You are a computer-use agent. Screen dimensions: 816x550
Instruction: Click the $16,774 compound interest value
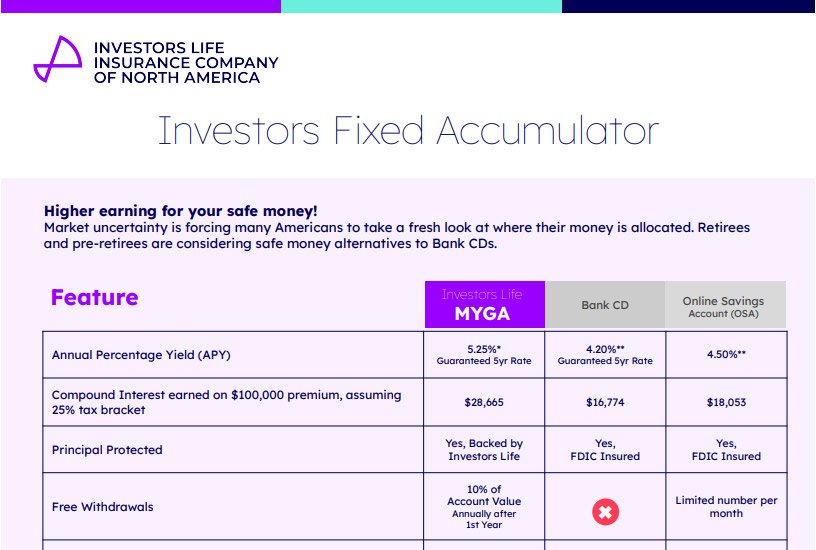pyautogui.click(x=605, y=402)
